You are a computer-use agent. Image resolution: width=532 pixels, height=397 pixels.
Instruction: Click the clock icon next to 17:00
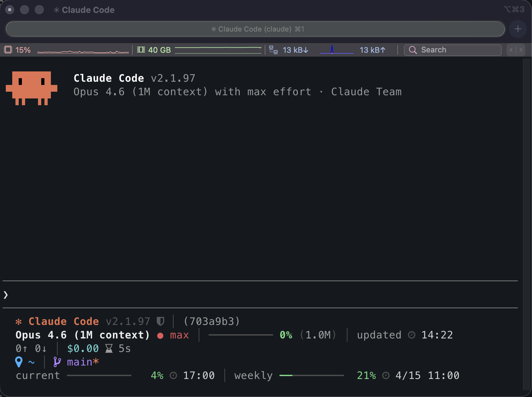click(173, 376)
